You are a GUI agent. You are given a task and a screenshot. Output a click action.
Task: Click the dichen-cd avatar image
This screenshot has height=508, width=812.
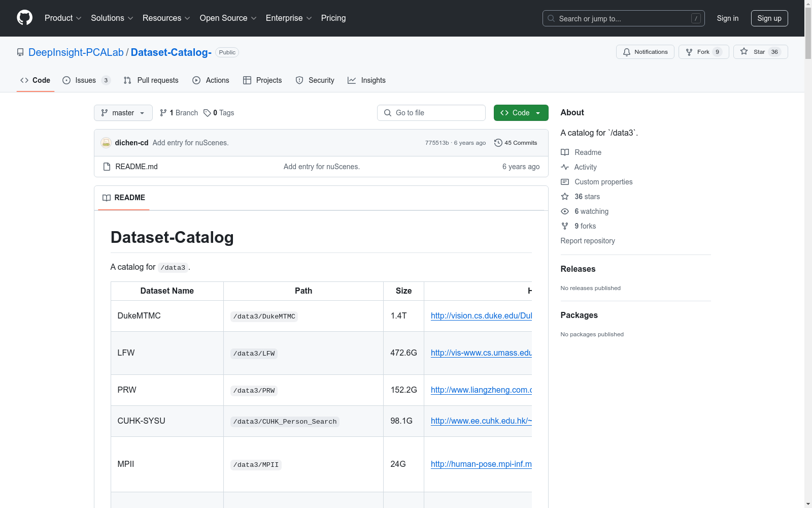click(106, 143)
